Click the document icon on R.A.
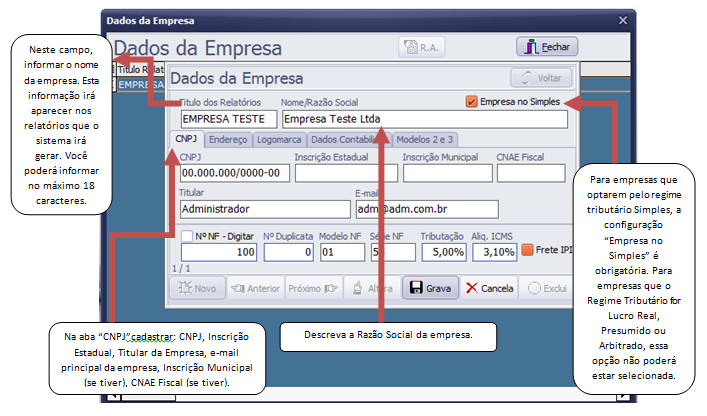 [410, 47]
